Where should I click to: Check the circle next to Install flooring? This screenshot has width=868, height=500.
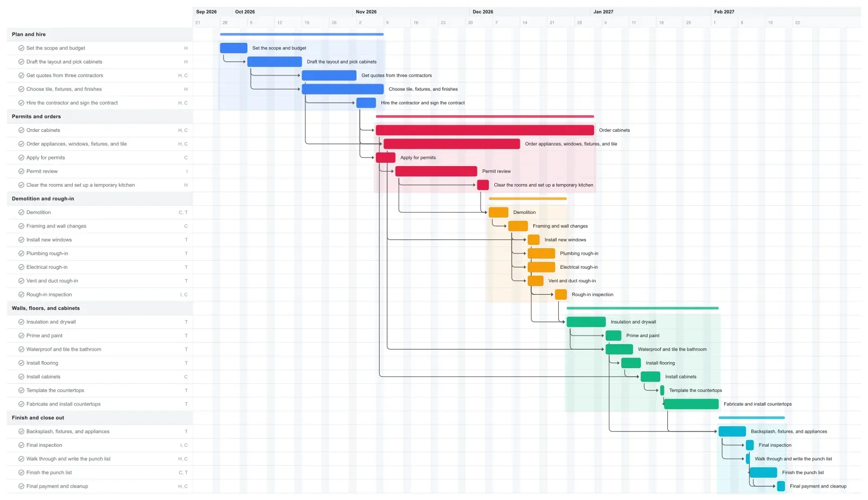click(21, 363)
